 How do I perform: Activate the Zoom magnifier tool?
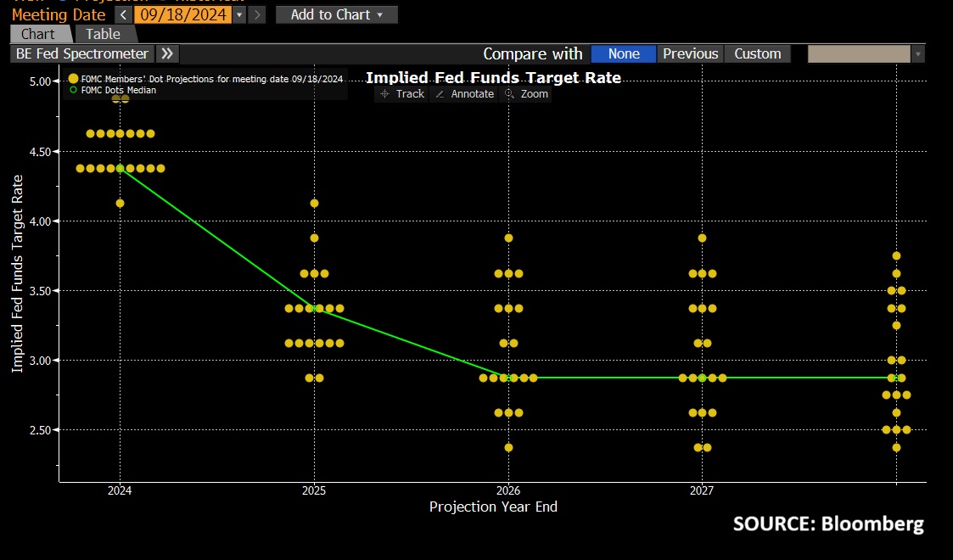[x=526, y=94]
